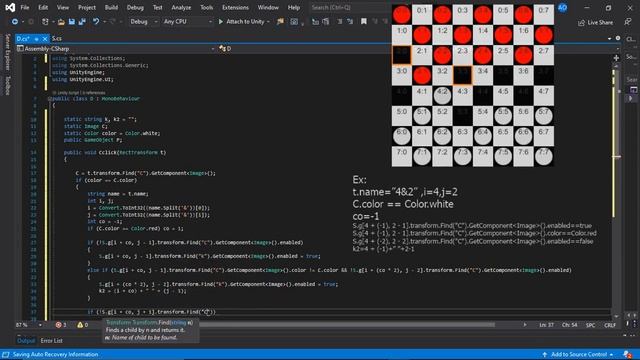Open the Live Share session icon
Screen dimensions: 640x360
(x=581, y=23)
